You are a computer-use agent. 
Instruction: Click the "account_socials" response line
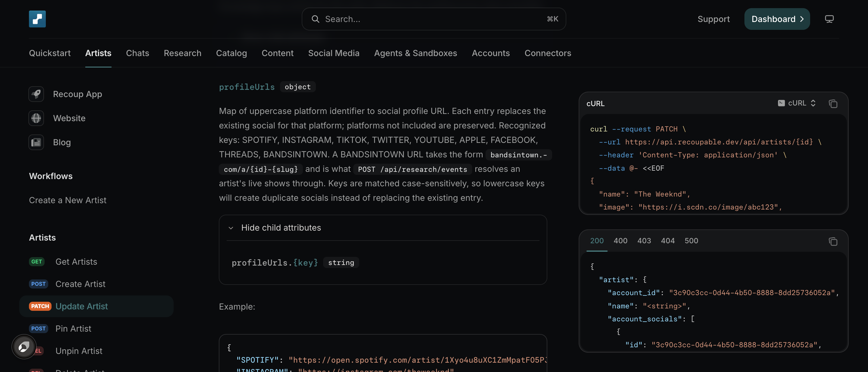pyautogui.click(x=651, y=319)
